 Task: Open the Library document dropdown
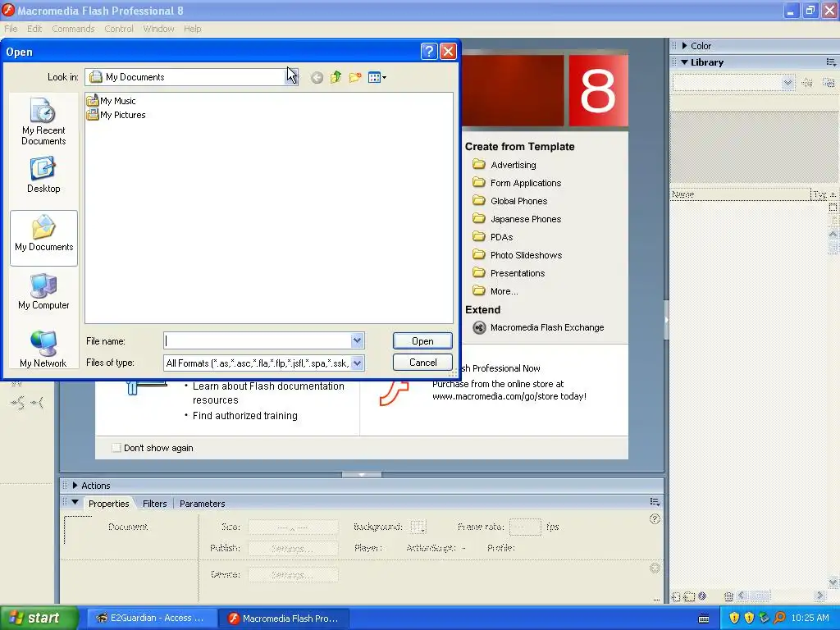787,83
